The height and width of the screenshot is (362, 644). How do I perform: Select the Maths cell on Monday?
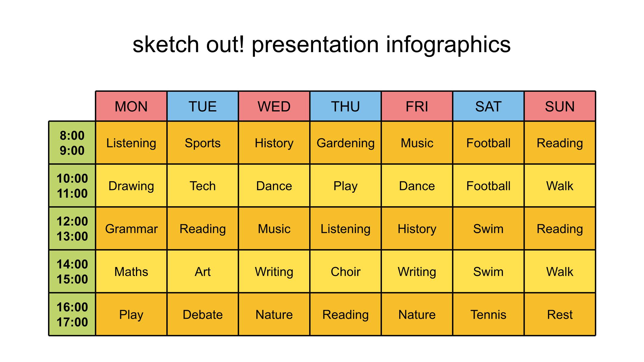(x=131, y=271)
